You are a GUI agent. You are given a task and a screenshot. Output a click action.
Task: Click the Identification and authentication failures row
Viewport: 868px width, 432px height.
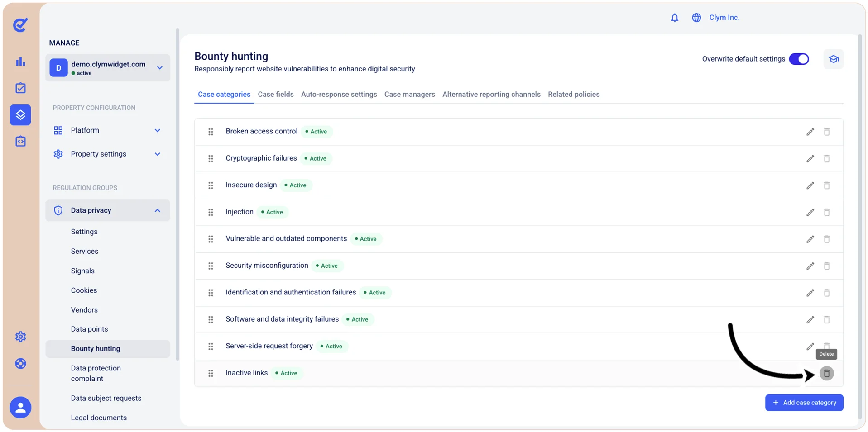point(519,293)
